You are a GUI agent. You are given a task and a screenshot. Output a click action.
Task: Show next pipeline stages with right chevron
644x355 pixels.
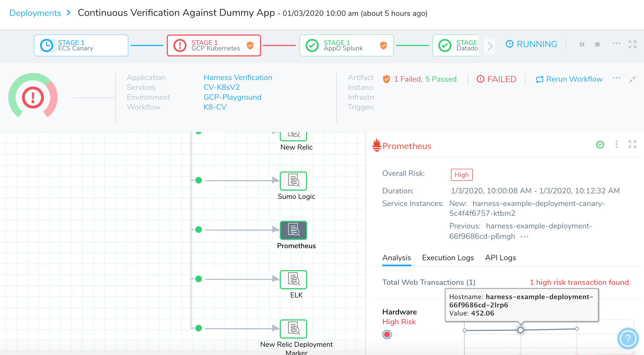[x=490, y=46]
